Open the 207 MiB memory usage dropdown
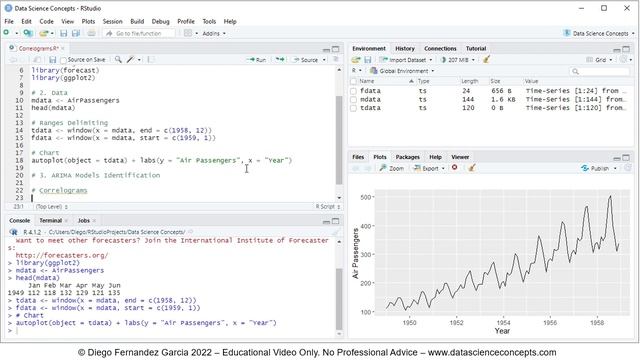 (458, 60)
